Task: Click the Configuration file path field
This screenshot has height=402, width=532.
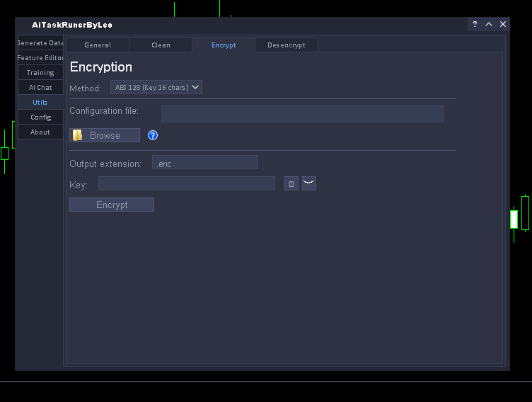Action: pyautogui.click(x=302, y=113)
